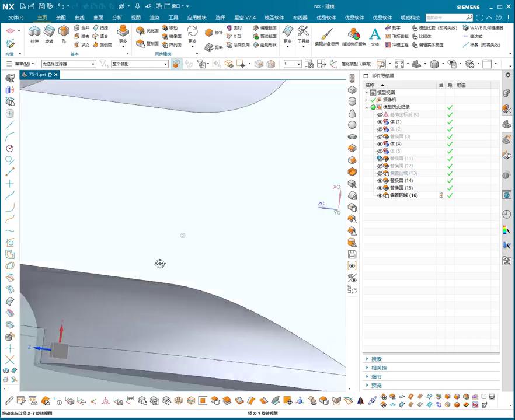Viewport: 515px width, 420px height.
Task: Open the 无选择过滤器 selection filter dropdown
Action: click(68, 64)
